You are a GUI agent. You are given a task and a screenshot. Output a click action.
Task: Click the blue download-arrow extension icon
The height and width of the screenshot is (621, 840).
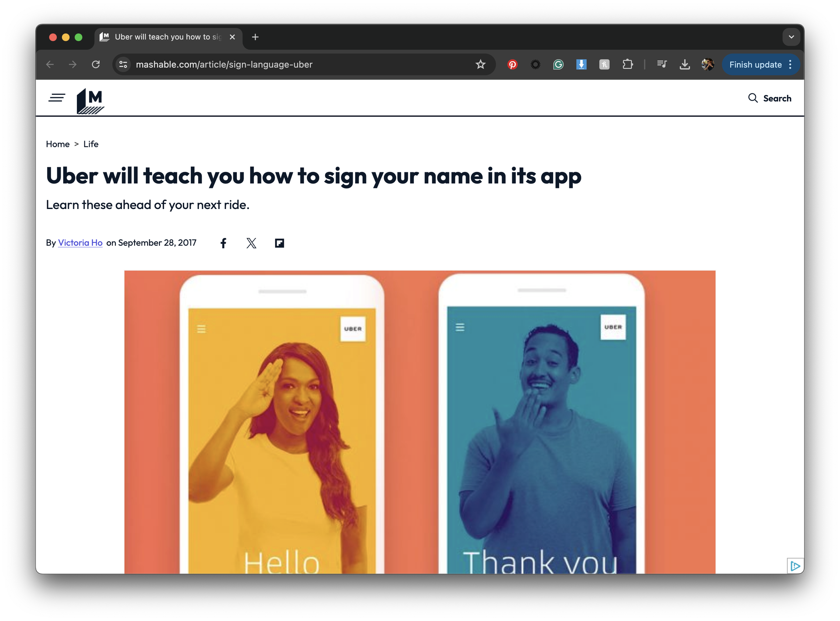pyautogui.click(x=581, y=65)
